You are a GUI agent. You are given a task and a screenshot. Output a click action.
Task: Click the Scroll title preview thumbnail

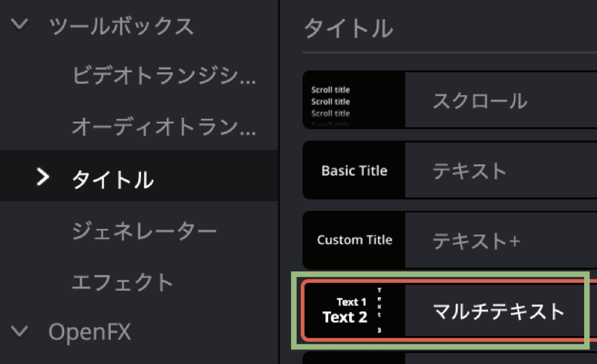point(354,100)
